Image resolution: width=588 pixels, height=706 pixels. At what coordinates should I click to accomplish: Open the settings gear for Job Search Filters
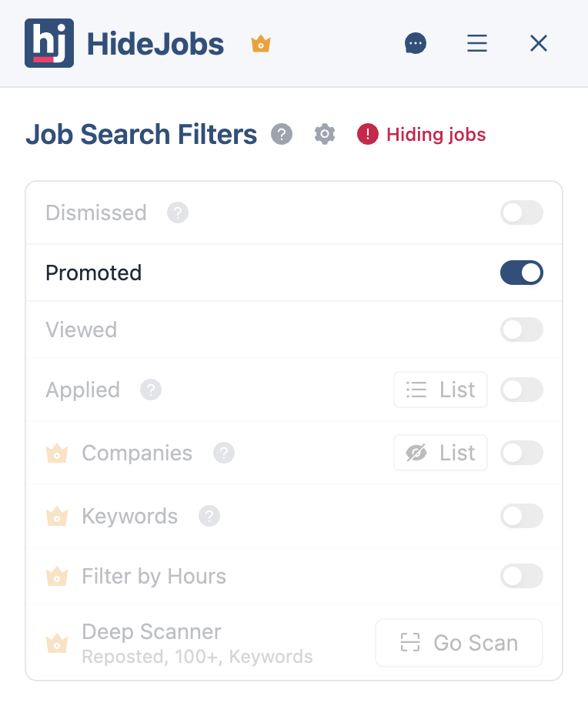click(324, 134)
